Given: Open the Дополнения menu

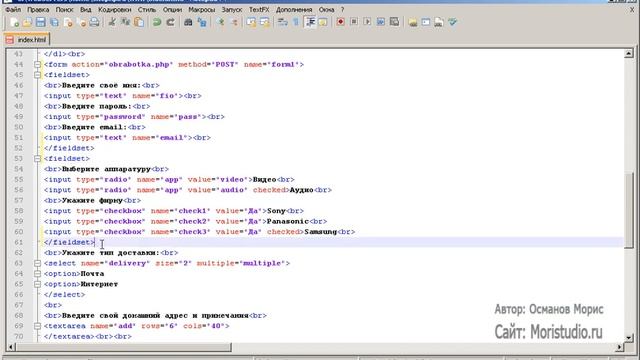Looking at the screenshot, I should coord(294,9).
